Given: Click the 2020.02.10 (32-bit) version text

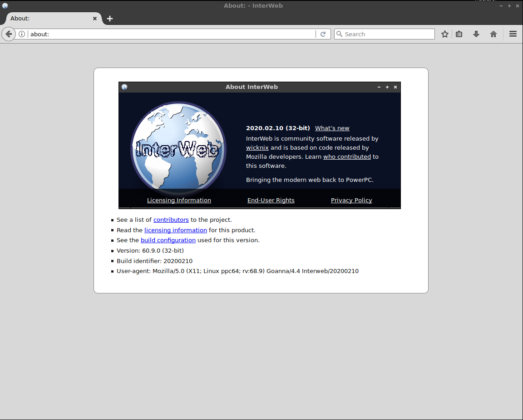Looking at the screenshot, I should click(x=278, y=128).
